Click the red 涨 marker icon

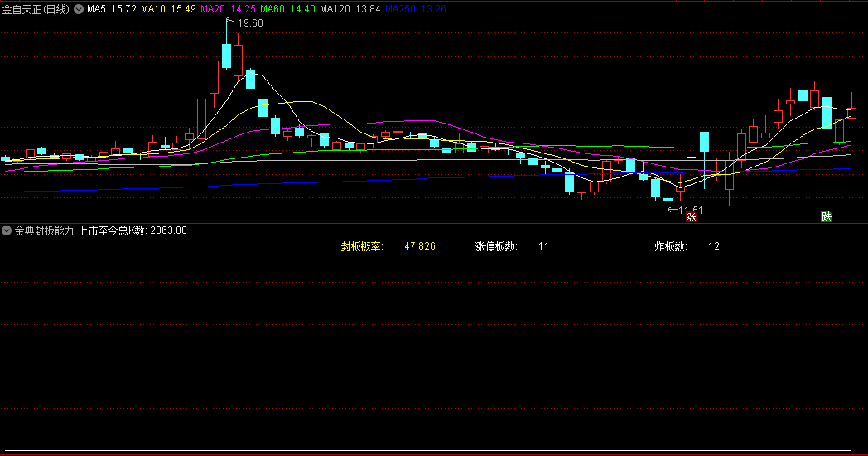coord(691,216)
